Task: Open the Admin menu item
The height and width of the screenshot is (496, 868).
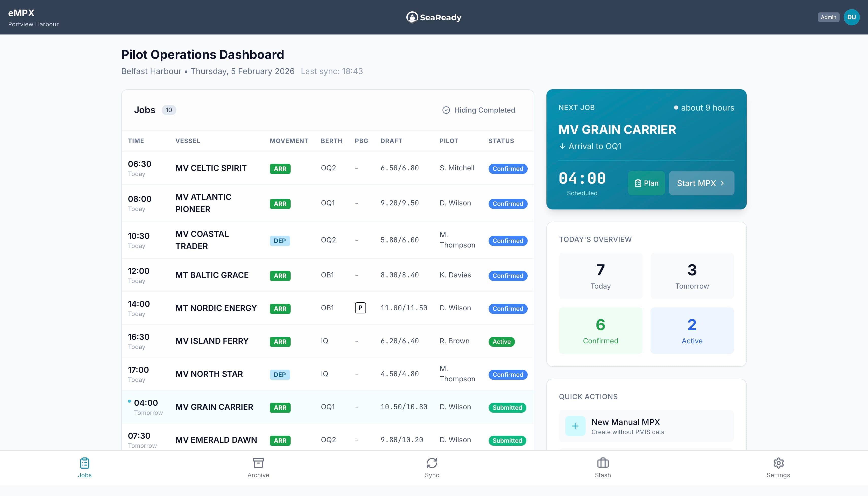Action: [x=828, y=17]
